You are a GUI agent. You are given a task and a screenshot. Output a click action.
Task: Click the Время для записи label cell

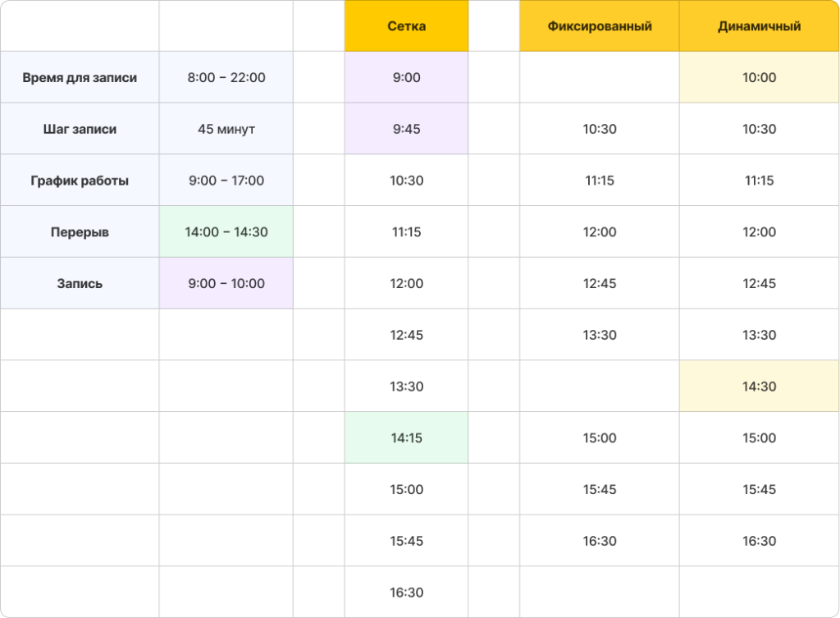tap(80, 78)
